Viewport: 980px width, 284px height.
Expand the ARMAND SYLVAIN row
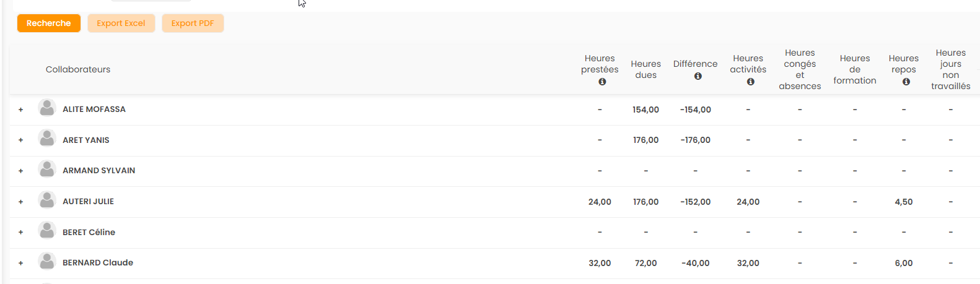(21, 171)
